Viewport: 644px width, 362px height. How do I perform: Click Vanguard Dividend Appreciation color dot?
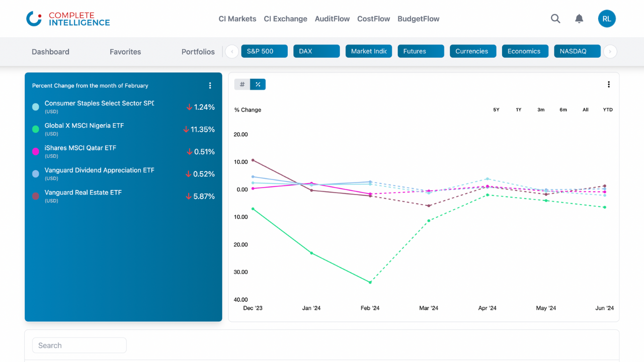[36, 174]
